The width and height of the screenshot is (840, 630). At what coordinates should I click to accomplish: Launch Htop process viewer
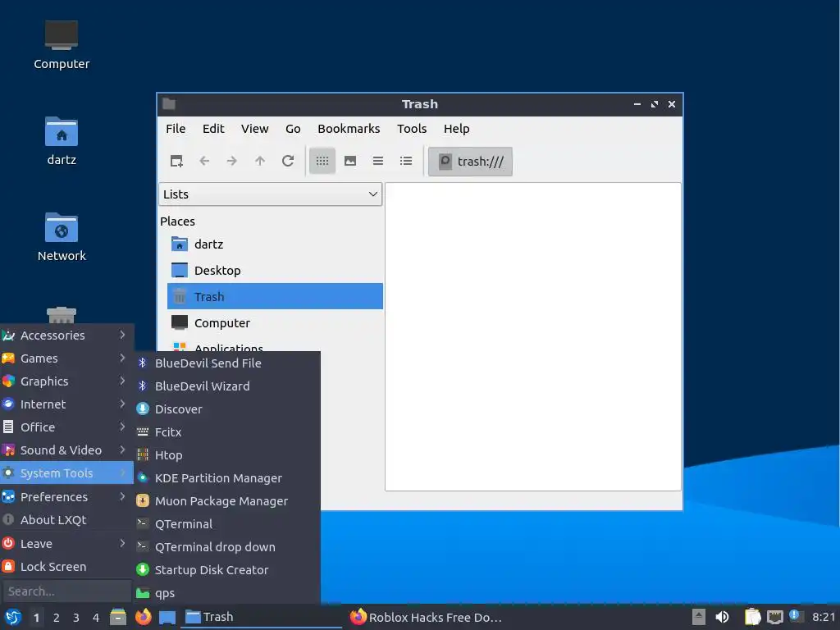point(227,455)
